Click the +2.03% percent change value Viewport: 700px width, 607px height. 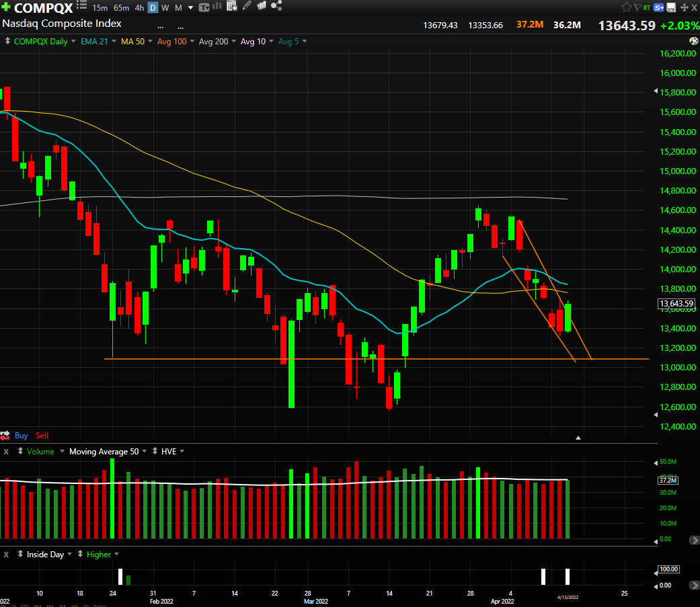[x=680, y=26]
